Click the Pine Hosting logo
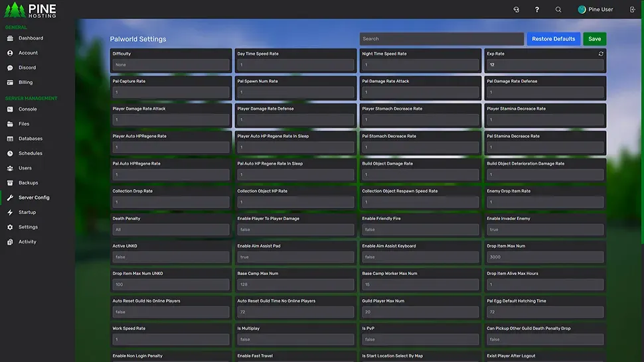The height and width of the screenshot is (362, 644). point(31,10)
